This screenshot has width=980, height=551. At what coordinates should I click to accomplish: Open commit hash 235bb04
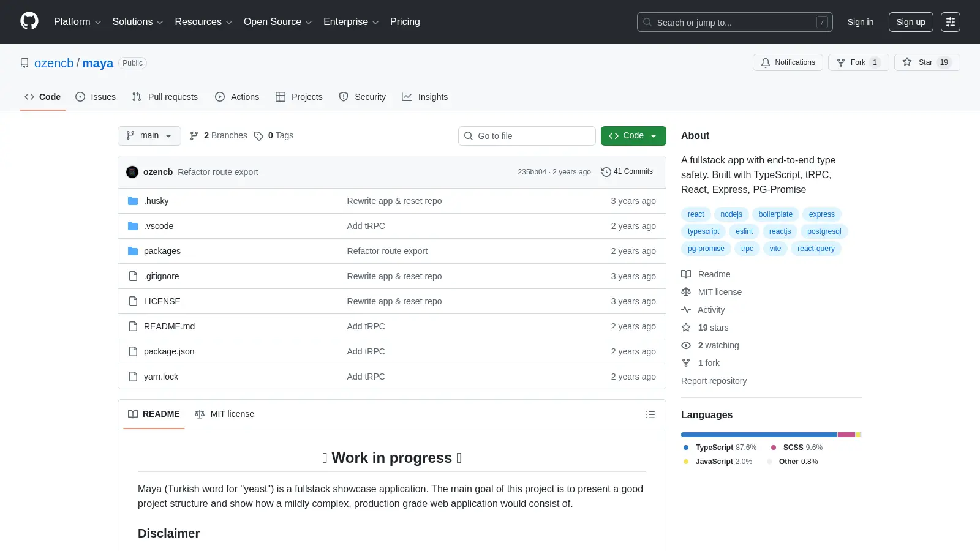(x=532, y=172)
